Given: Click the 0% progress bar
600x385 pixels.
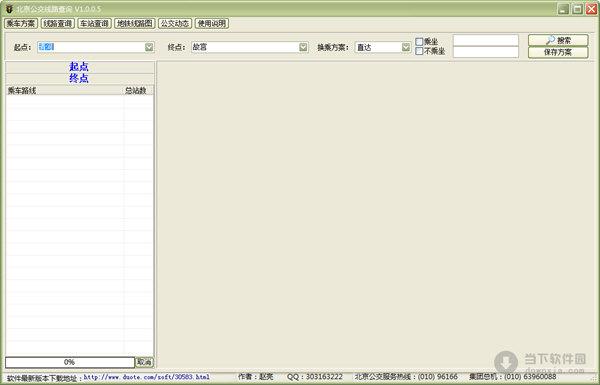Looking at the screenshot, I should [x=70, y=362].
